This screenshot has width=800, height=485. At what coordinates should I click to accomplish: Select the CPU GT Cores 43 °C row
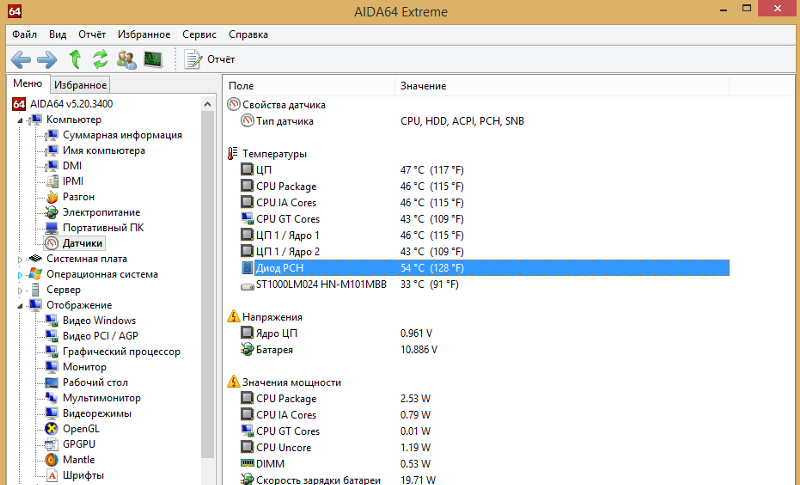pyautogui.click(x=477, y=219)
